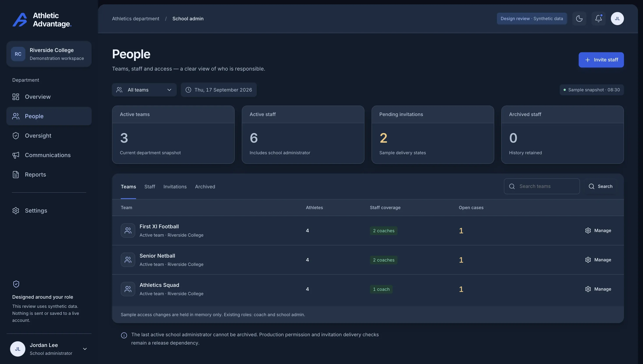Open Oversight in the sidebar
This screenshot has height=364, width=643.
click(x=49, y=136)
